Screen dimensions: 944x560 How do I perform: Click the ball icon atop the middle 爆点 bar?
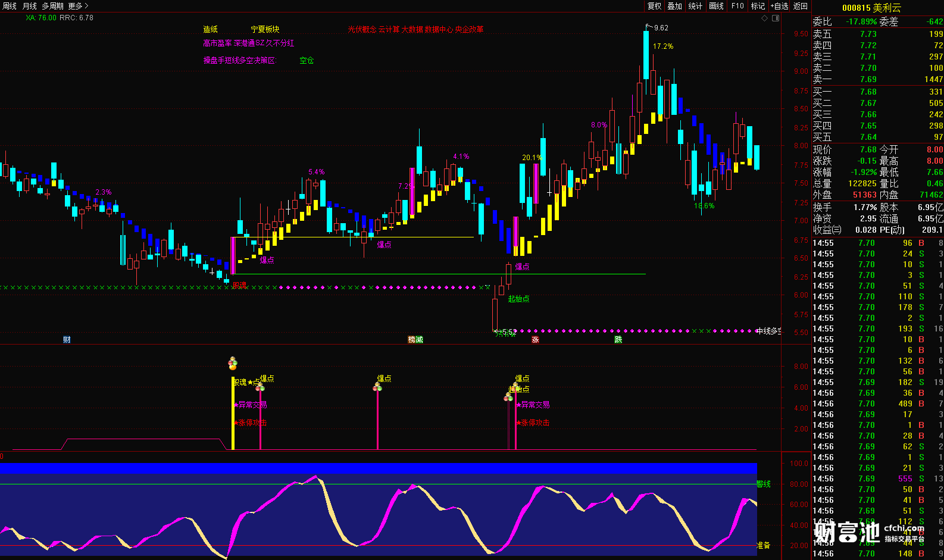377,387
